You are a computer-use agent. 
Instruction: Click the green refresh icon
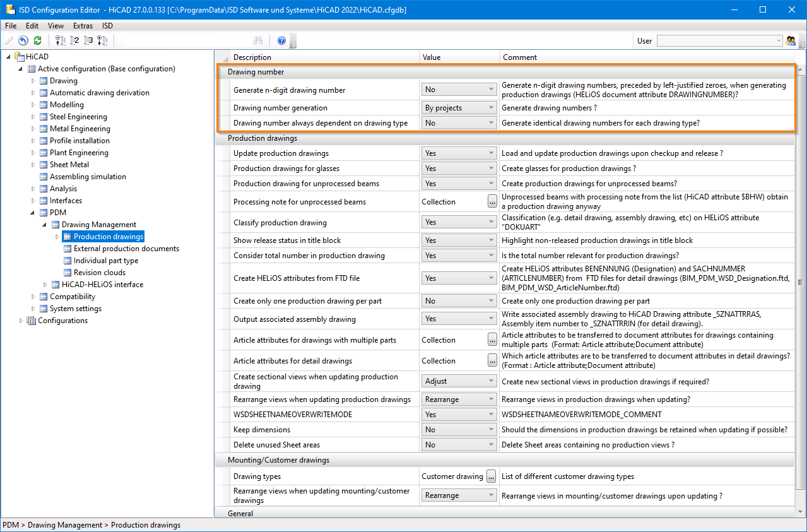pos(38,40)
